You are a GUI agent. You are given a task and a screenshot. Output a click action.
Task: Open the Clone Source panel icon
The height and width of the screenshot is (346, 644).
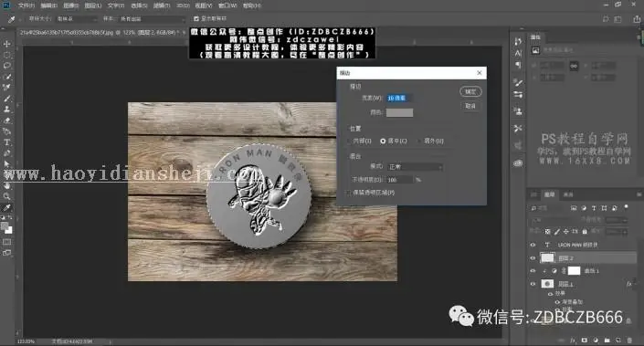pos(518,111)
